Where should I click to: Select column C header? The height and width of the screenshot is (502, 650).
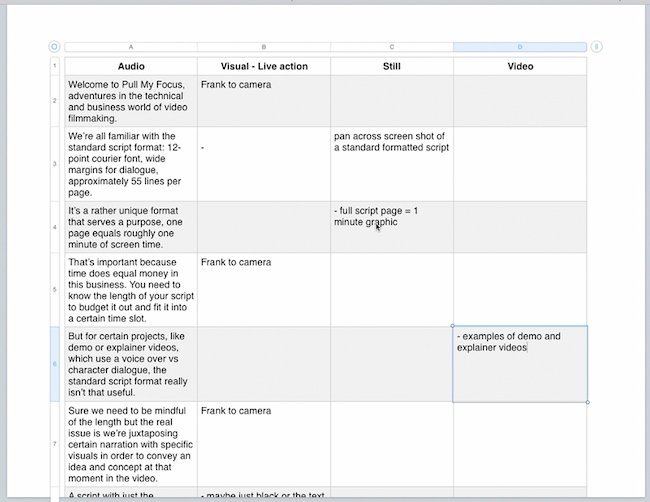392,47
